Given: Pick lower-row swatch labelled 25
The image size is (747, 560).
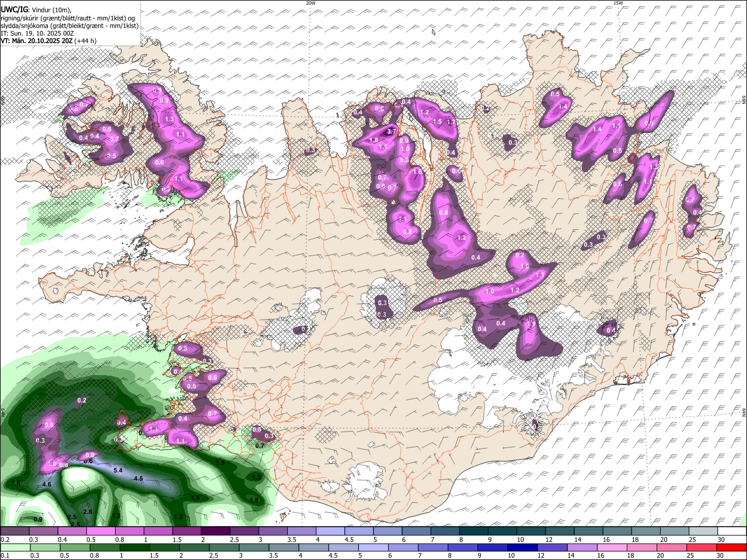Looking at the screenshot, I should (x=702, y=547).
